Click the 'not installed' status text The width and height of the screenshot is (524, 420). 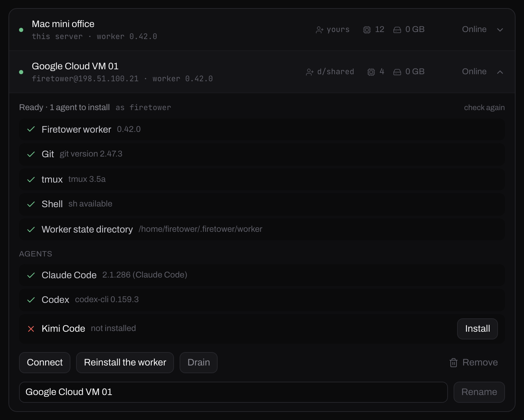tap(113, 329)
